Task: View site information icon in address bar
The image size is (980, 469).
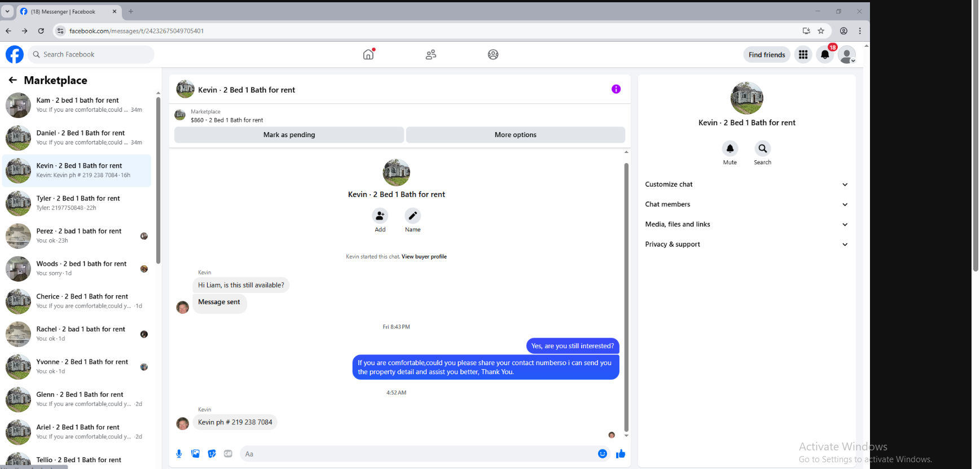Action: 60,31
